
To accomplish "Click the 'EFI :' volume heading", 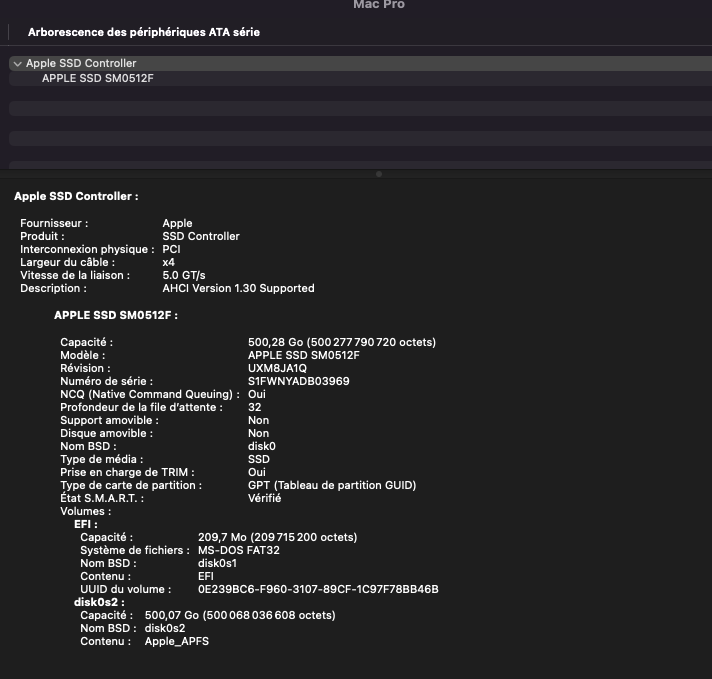I will [86, 524].
